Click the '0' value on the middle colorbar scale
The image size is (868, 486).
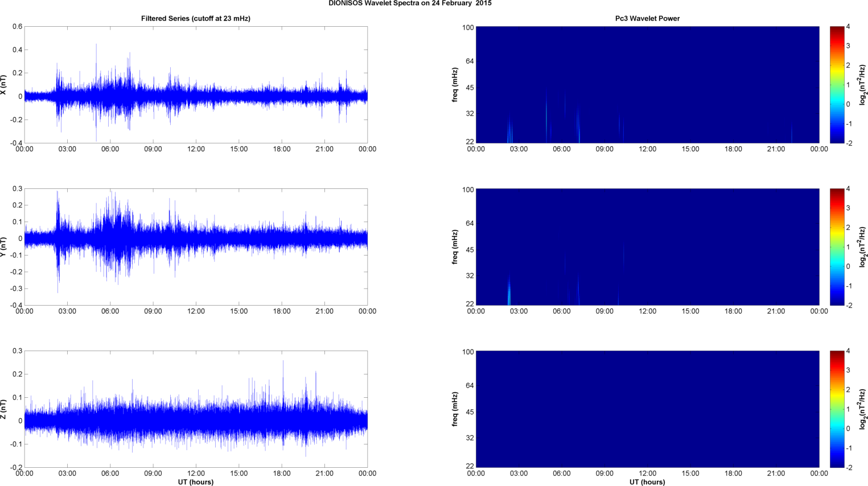coord(848,266)
